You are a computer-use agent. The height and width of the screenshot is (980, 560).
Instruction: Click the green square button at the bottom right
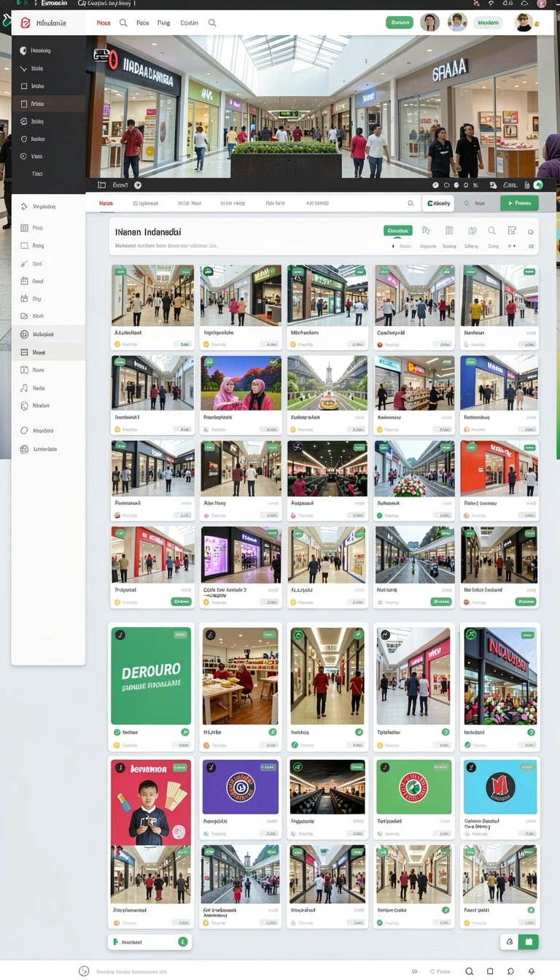pyautogui.click(x=529, y=942)
